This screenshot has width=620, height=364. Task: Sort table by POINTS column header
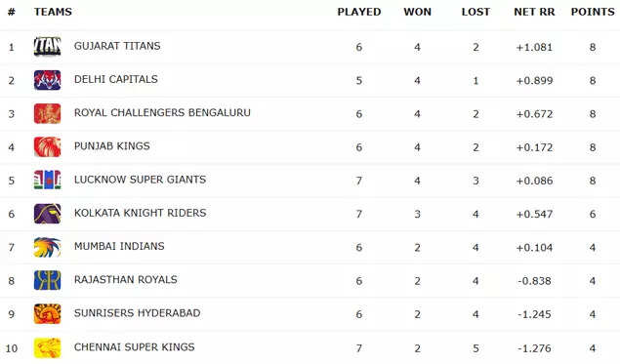[x=593, y=12]
